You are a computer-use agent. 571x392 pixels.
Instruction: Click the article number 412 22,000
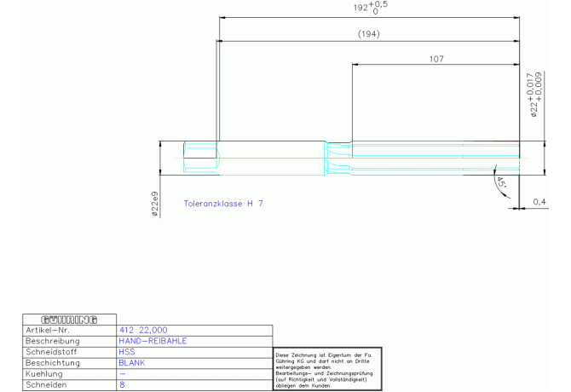point(143,330)
